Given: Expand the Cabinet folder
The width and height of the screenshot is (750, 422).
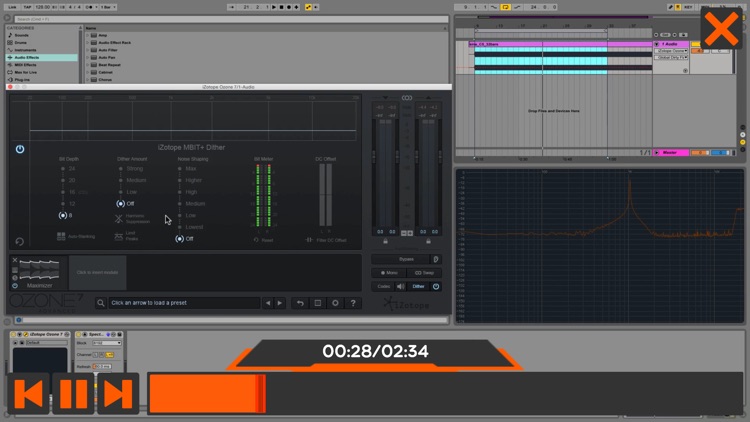Looking at the screenshot, I should coord(88,72).
